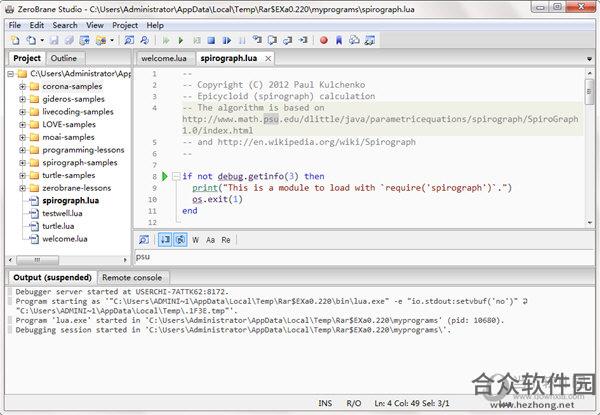Click the Step Over toolbar icon
The height and width of the screenshot is (415, 600).
tap(272, 40)
